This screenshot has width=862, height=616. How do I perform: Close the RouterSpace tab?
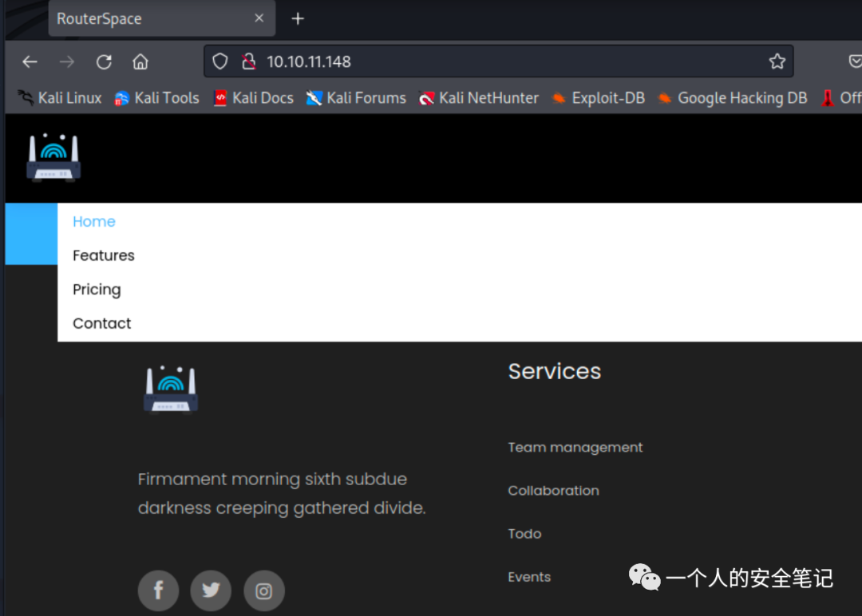[x=259, y=18]
